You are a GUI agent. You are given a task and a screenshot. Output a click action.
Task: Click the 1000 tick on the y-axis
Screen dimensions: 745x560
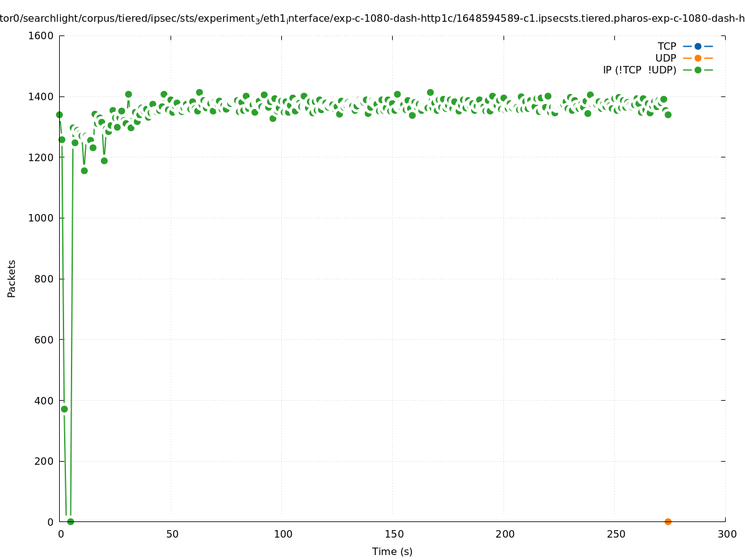(x=42, y=218)
